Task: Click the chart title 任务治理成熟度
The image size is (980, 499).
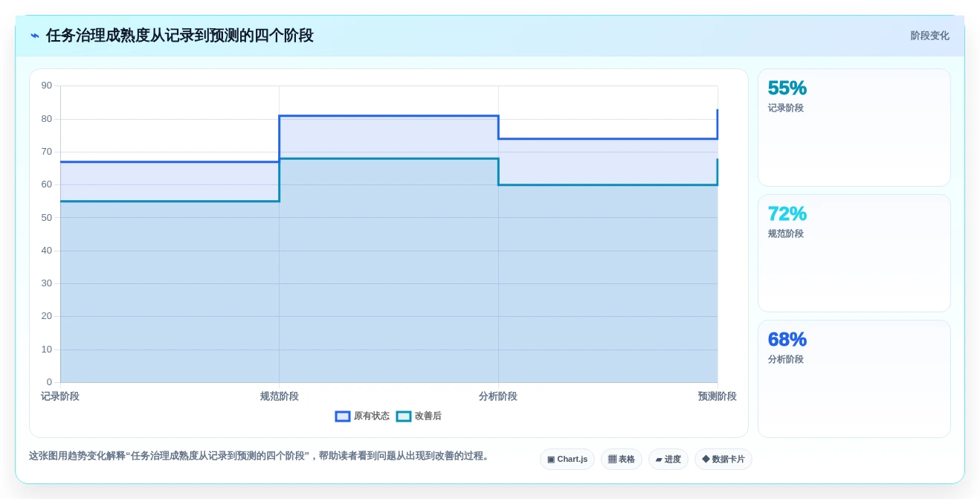Action: [x=180, y=36]
